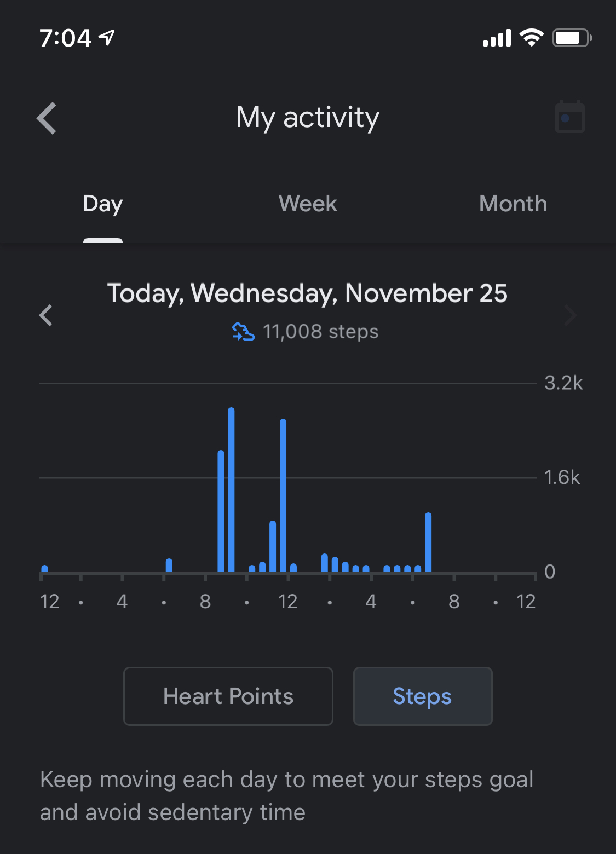Image resolution: width=616 pixels, height=854 pixels.
Task: Switch to the Month tab
Action: (x=513, y=204)
